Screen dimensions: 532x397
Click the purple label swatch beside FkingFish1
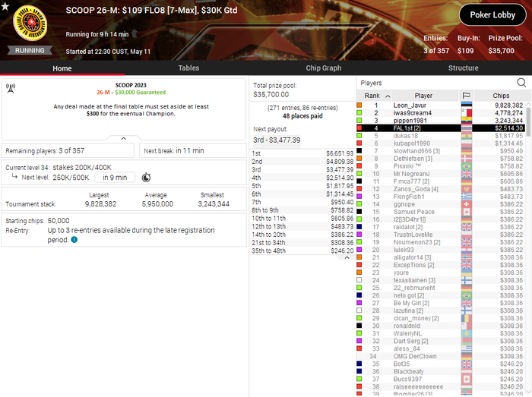click(x=359, y=197)
